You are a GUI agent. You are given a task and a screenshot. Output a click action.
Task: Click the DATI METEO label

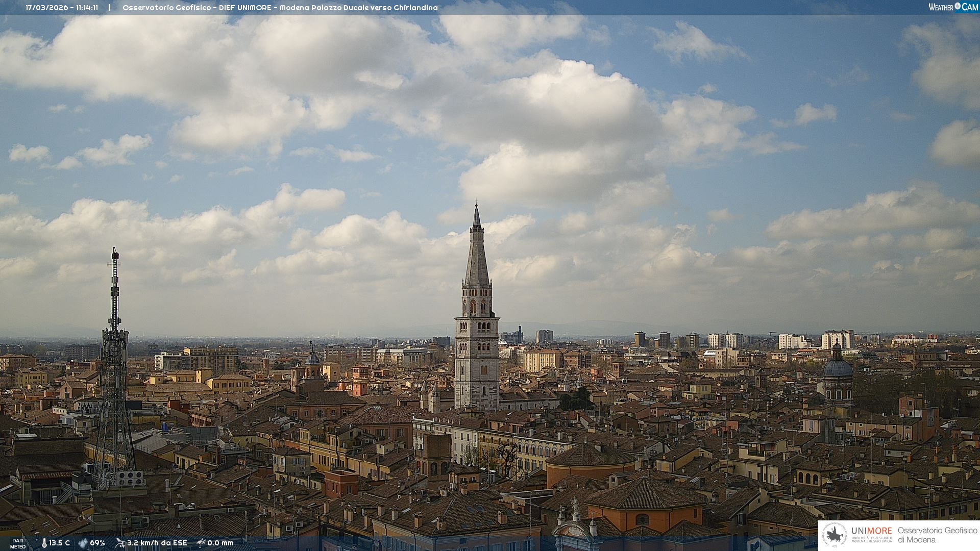[18, 543]
